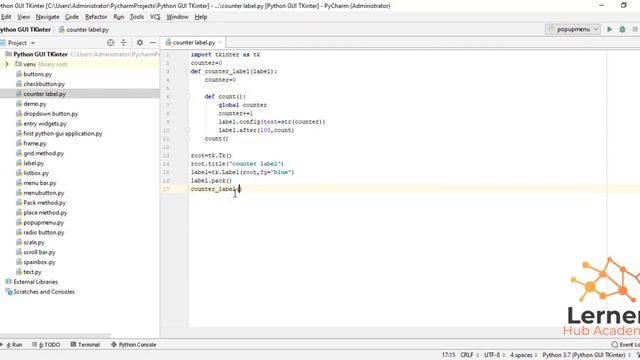Viewport: 640px width, 360px height.
Task: Place cursor on import tkinter line
Action: [225, 54]
